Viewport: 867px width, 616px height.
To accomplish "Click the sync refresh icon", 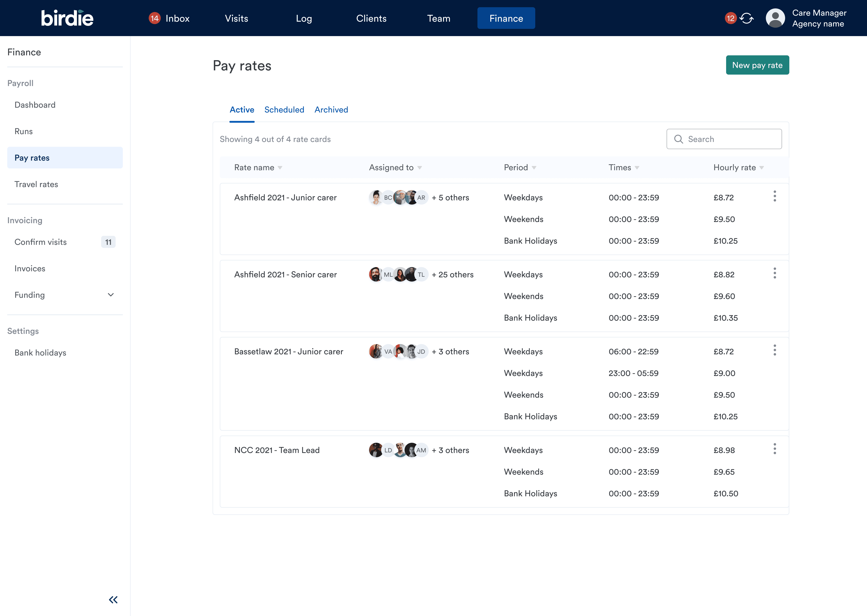I will point(747,18).
